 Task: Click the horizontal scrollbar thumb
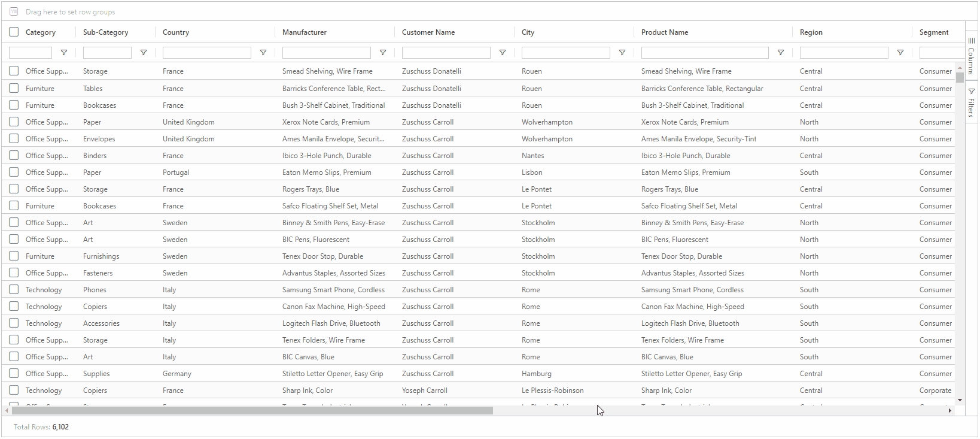click(x=251, y=411)
